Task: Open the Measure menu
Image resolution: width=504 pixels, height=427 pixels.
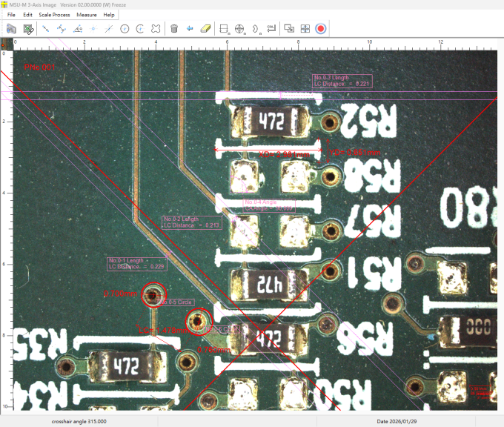Action: tap(87, 15)
